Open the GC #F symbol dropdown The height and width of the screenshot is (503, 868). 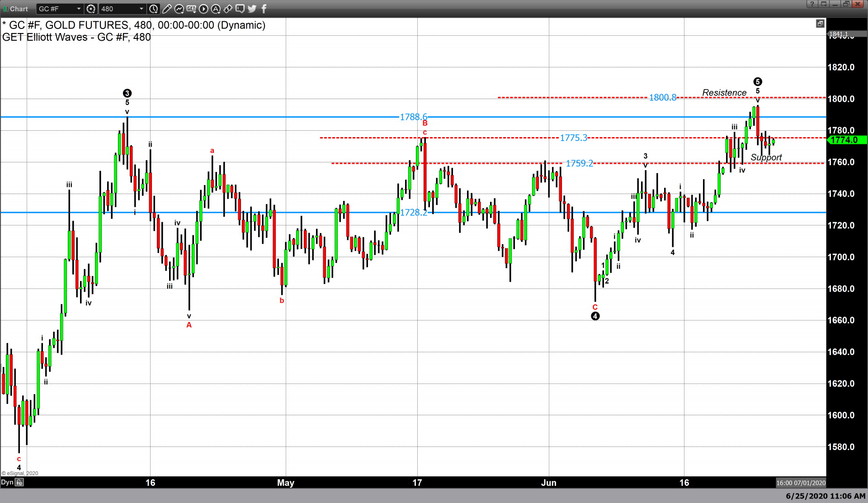tap(60, 9)
